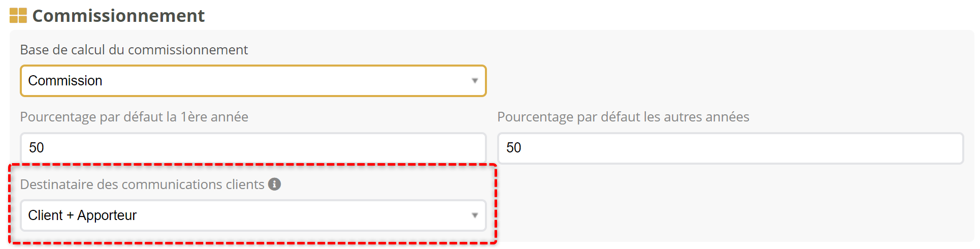Focus the autres années percentage field
The image size is (980, 249).
pyautogui.click(x=730, y=148)
